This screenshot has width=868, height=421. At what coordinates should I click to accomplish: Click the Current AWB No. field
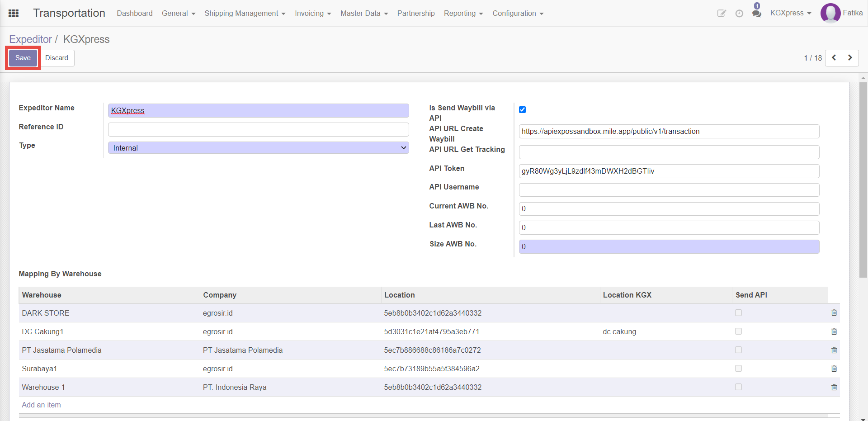coord(669,208)
